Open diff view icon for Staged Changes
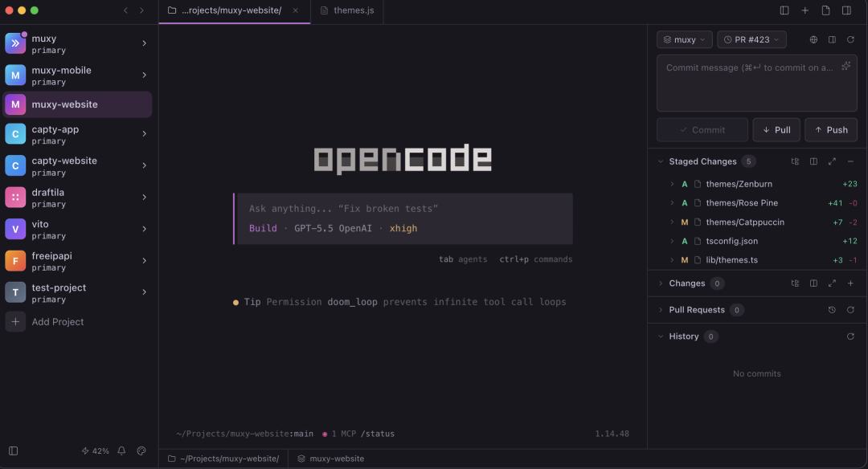 (x=813, y=161)
